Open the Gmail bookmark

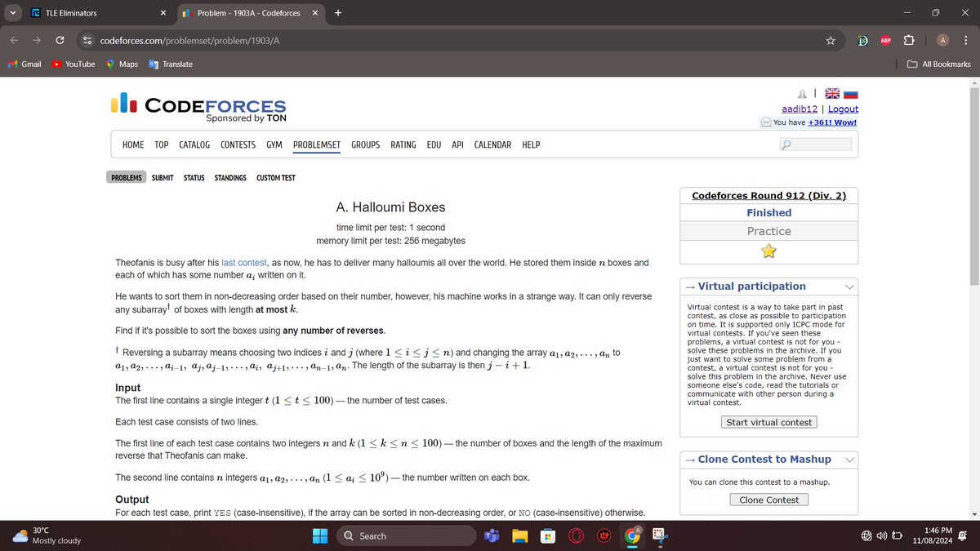tap(24, 64)
